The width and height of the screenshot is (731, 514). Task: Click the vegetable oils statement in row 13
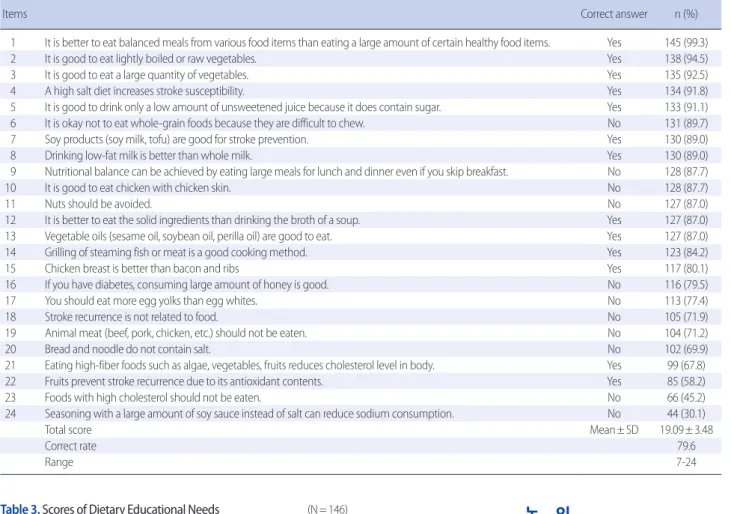(188, 236)
